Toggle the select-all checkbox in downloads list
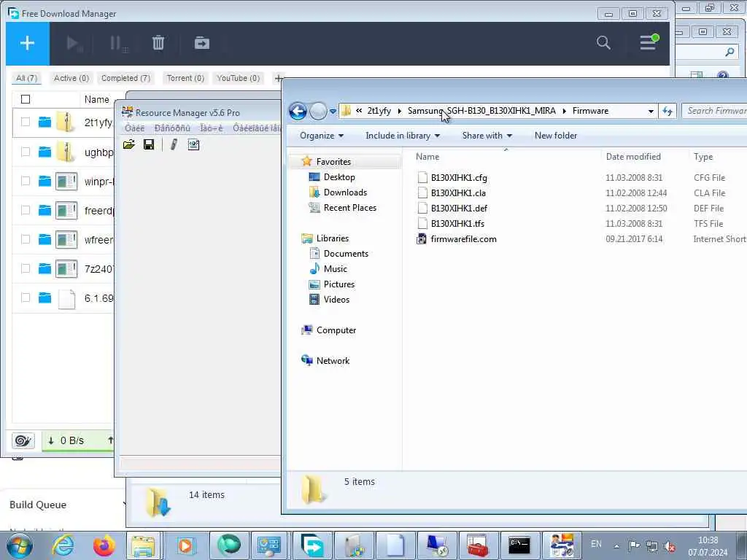The height and width of the screenshot is (560, 747). coord(26,99)
